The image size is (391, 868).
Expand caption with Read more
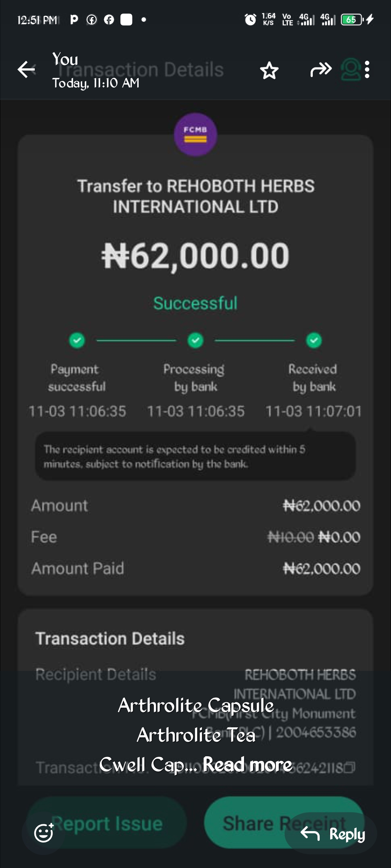247,764
